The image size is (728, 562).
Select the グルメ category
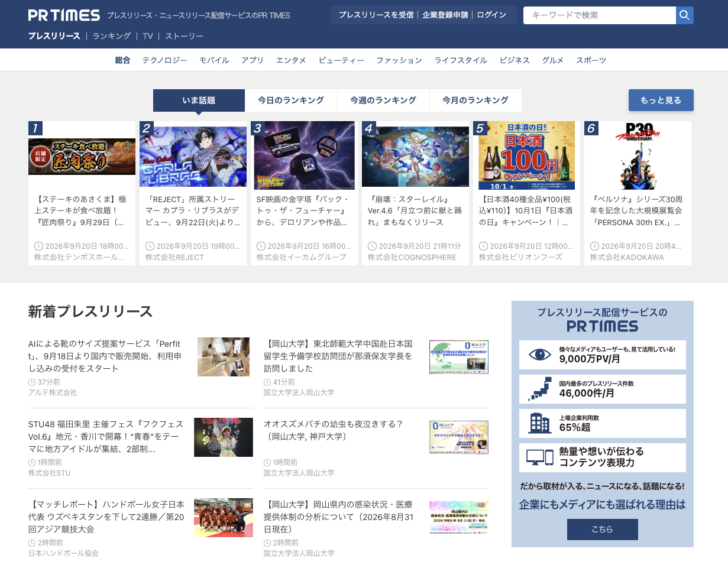tap(553, 60)
